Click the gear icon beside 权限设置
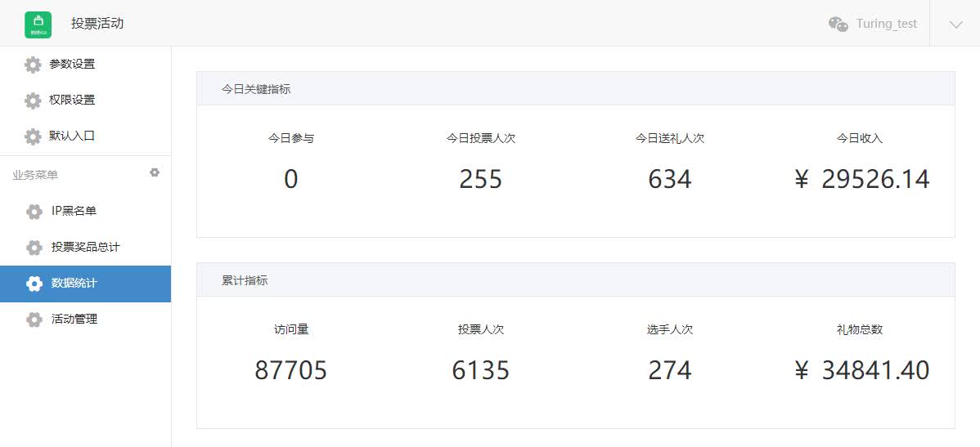 [x=33, y=101]
